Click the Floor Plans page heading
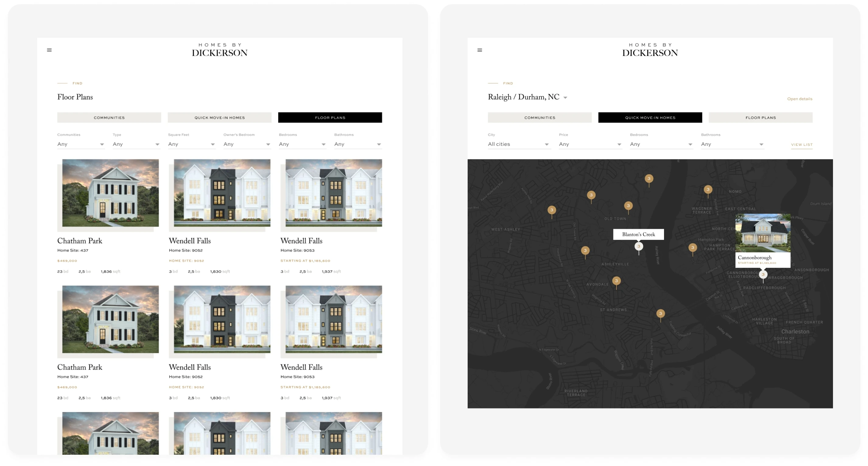 pos(75,97)
